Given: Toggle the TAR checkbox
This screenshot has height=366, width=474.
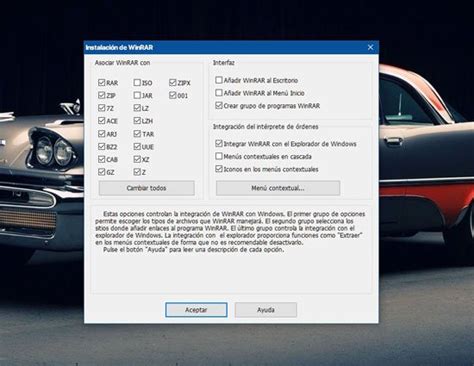Looking at the screenshot, I should tap(137, 133).
